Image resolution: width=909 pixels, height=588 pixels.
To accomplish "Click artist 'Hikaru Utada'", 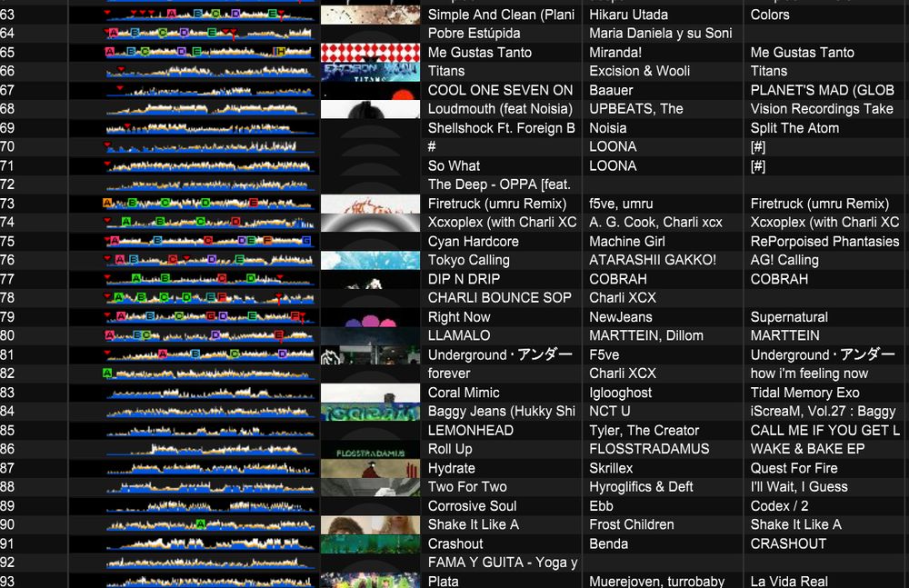I will pyautogui.click(x=628, y=15).
